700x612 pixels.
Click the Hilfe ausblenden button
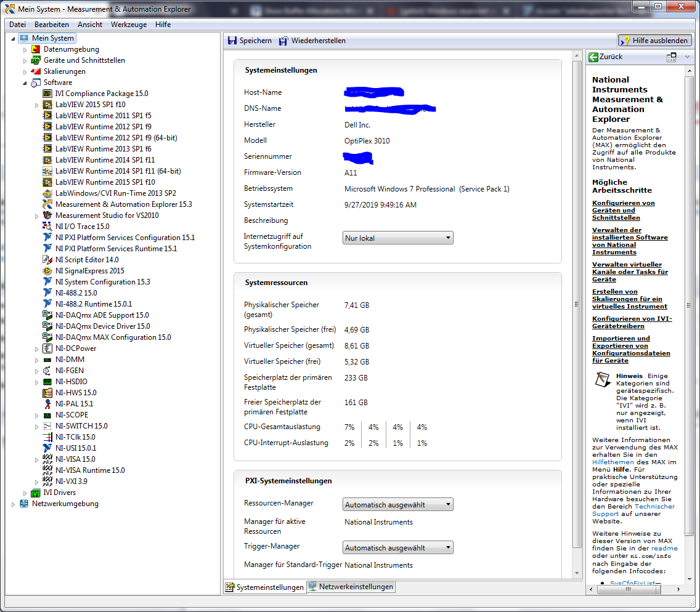pyautogui.click(x=655, y=41)
